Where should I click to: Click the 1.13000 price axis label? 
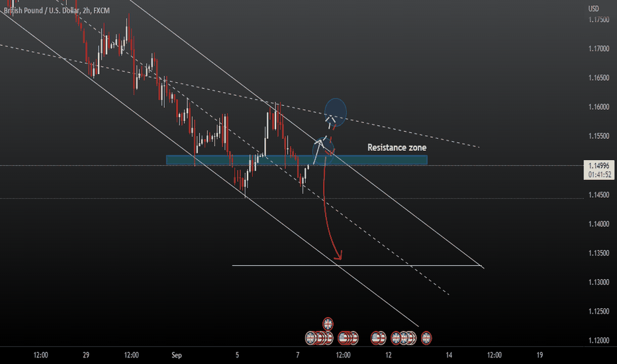(x=599, y=282)
